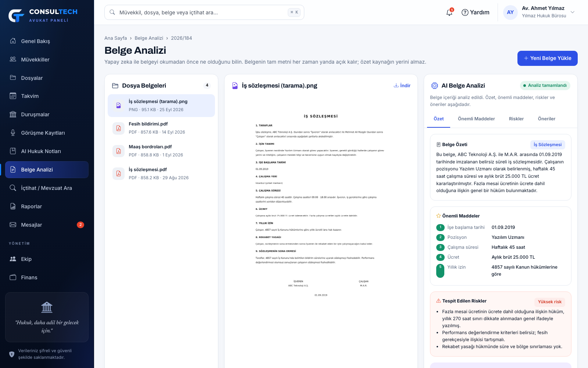Click the ConsulTech logo

pos(43,15)
